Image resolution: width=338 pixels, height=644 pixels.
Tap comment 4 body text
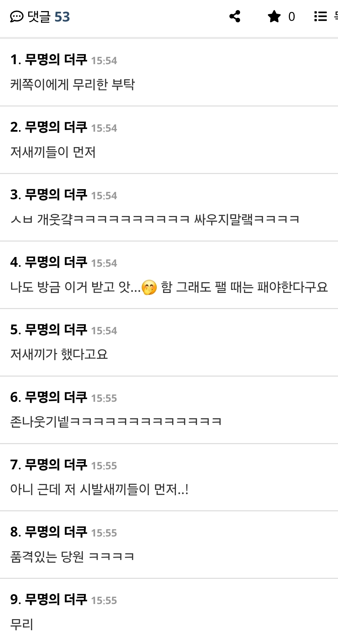(x=169, y=287)
